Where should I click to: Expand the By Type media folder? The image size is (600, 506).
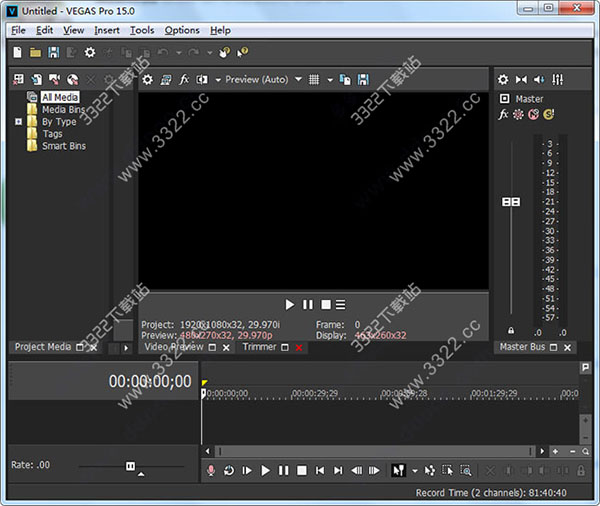(x=18, y=122)
